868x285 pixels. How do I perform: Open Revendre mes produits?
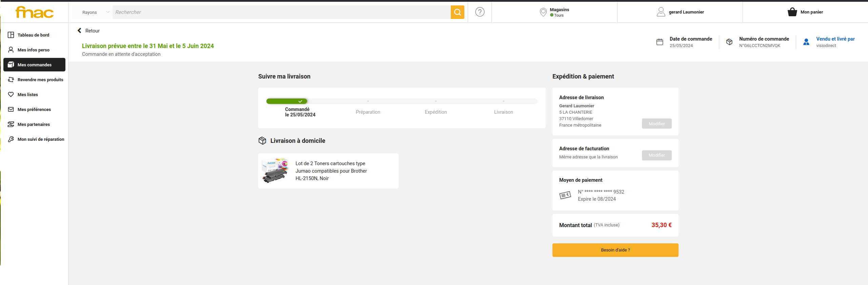point(40,80)
